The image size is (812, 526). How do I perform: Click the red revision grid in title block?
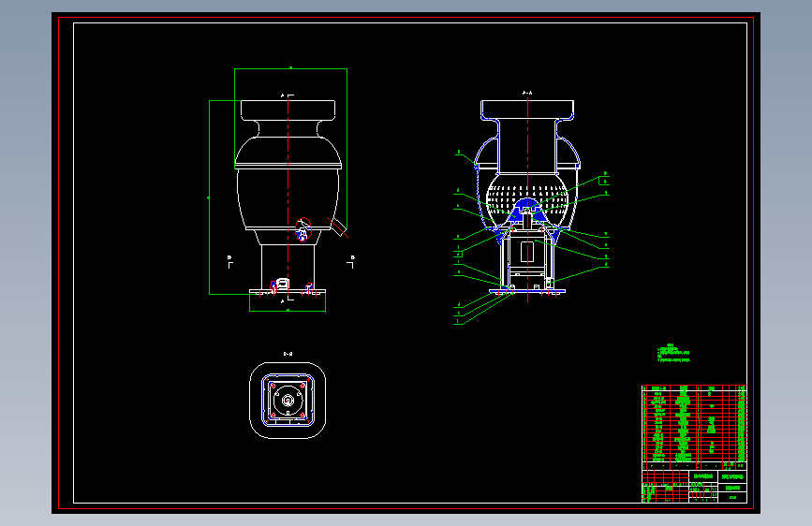665,486
